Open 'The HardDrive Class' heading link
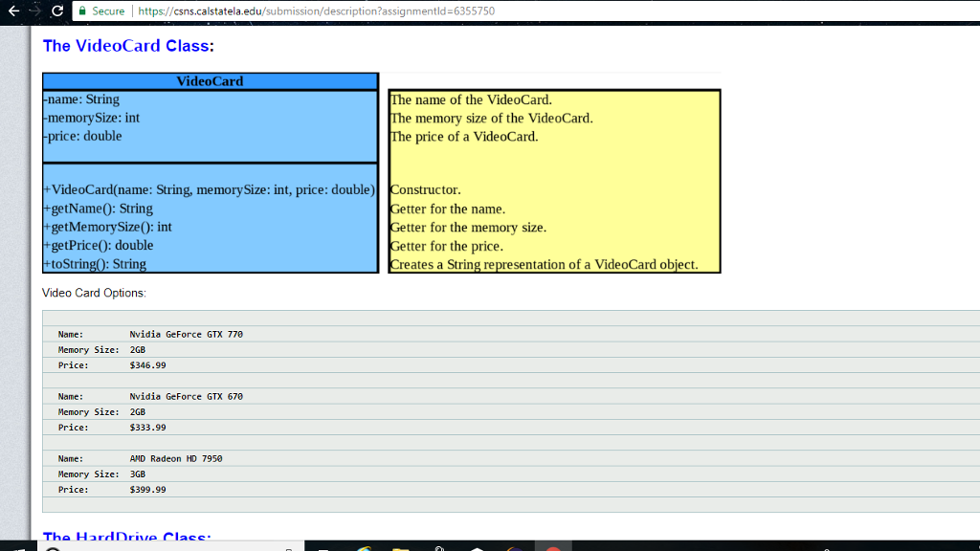Viewport: 980px width, 551px height. click(x=122, y=537)
